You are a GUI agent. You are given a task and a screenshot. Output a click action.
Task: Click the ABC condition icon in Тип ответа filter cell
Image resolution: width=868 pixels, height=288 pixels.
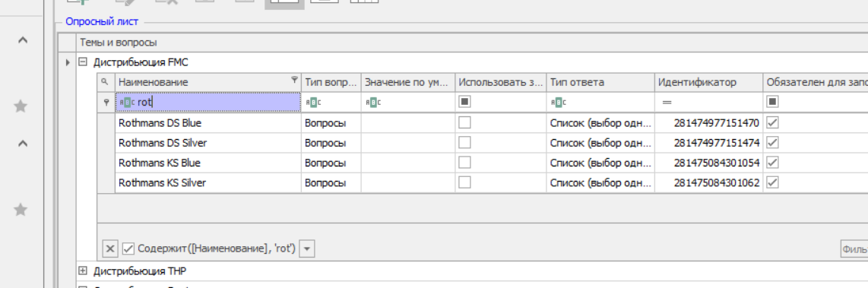(558, 102)
